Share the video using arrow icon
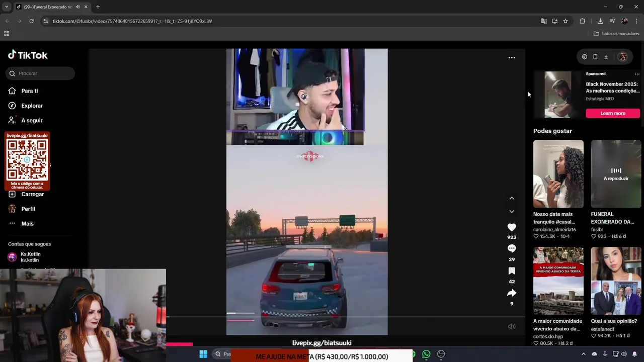This screenshot has width=644, height=362. pos(512,293)
